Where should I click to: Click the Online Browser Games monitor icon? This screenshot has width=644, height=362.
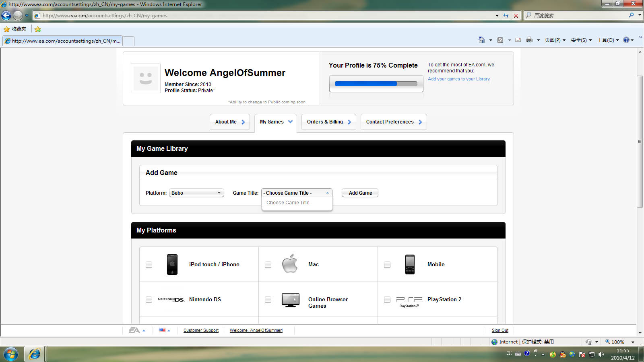click(291, 300)
